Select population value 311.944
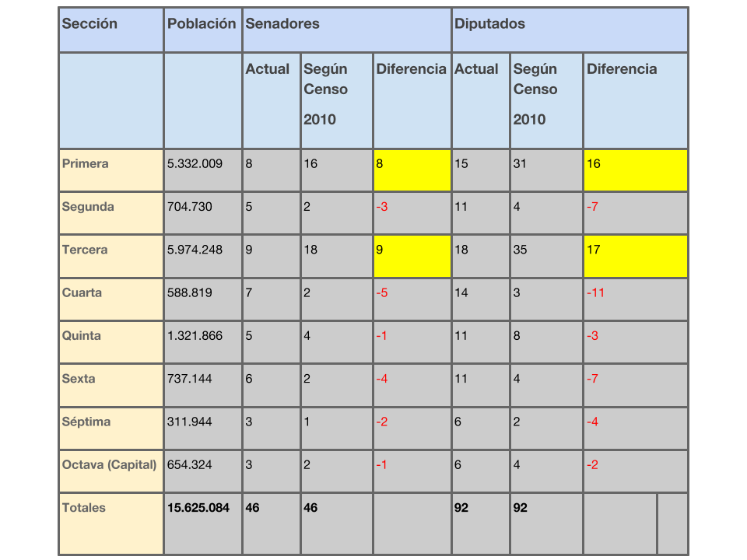This screenshot has height=560, width=747. (190, 422)
